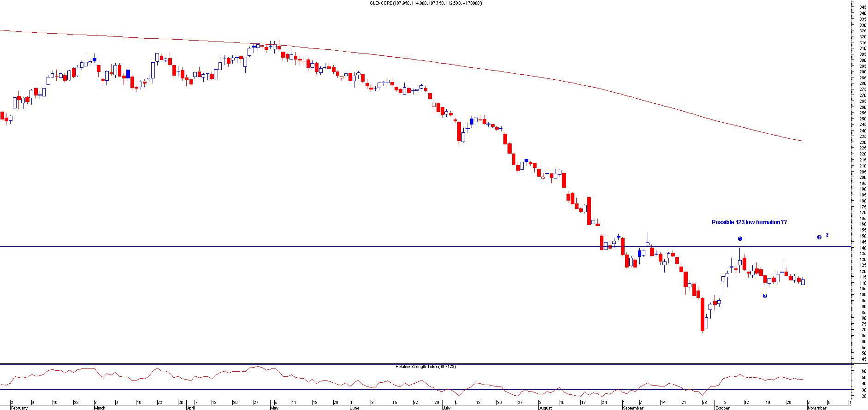Click the circled number 1 marker
Image resolution: width=868 pixels, height=410 pixels.
click(740, 239)
